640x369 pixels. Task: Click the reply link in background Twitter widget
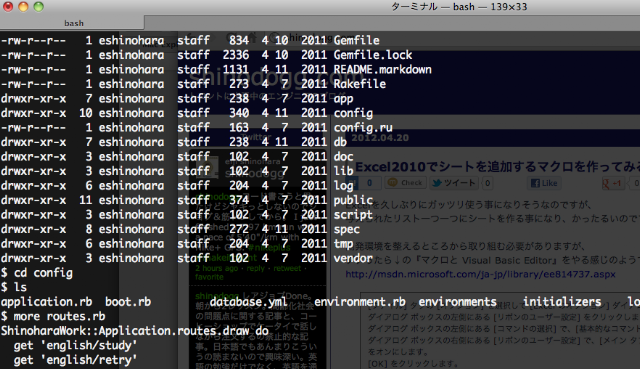coord(256,268)
